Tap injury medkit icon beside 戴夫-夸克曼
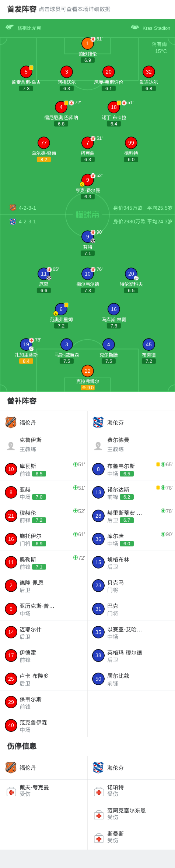This screenshot has height=868, width=175. point(11,791)
